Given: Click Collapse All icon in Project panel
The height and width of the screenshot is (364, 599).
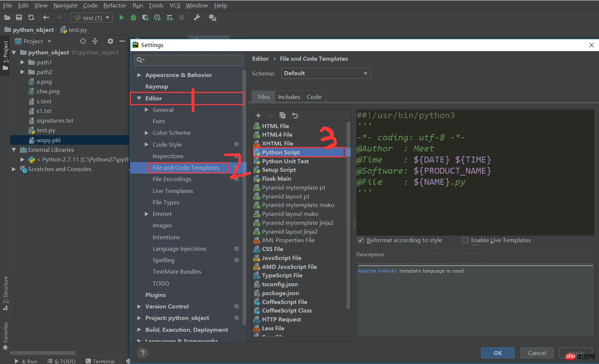Looking at the screenshot, I should [95, 41].
